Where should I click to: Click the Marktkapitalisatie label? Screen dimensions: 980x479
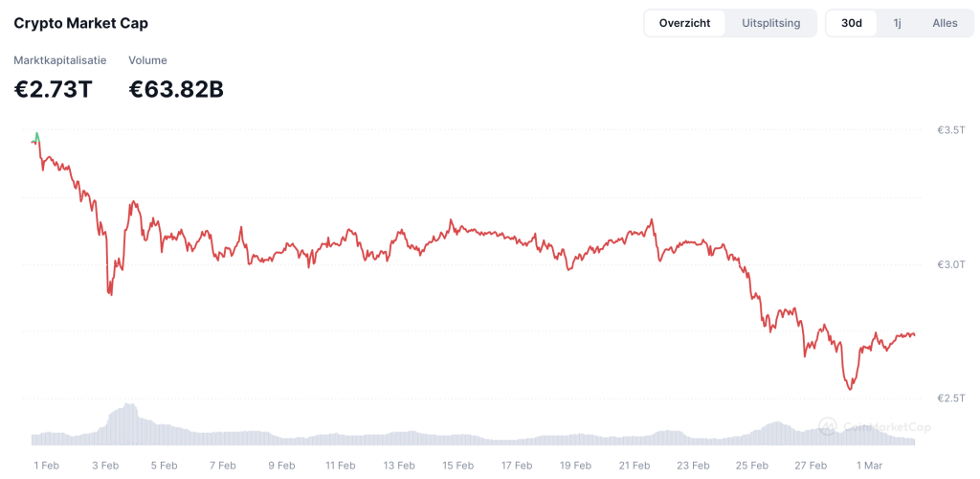click(x=60, y=60)
